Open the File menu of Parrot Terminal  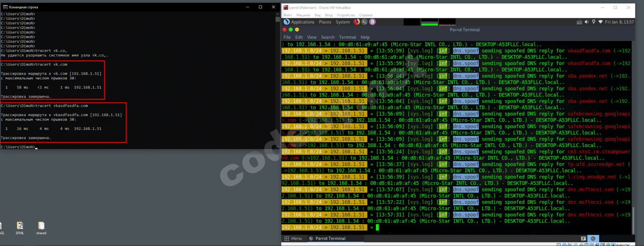(287, 37)
